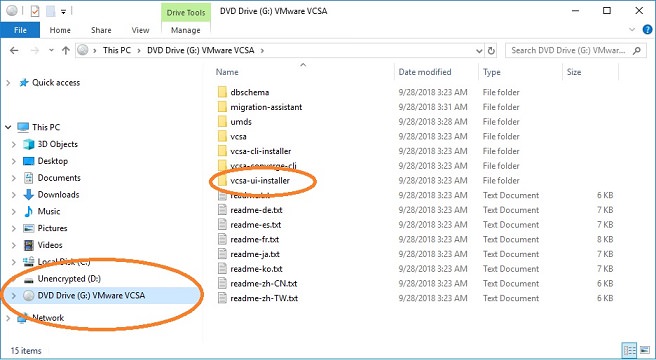Open the address bar history dropdown
656x360 pixels.
coord(479,51)
